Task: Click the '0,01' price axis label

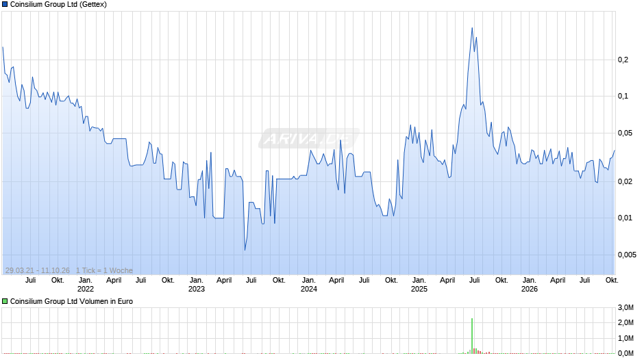Action: coord(625,218)
